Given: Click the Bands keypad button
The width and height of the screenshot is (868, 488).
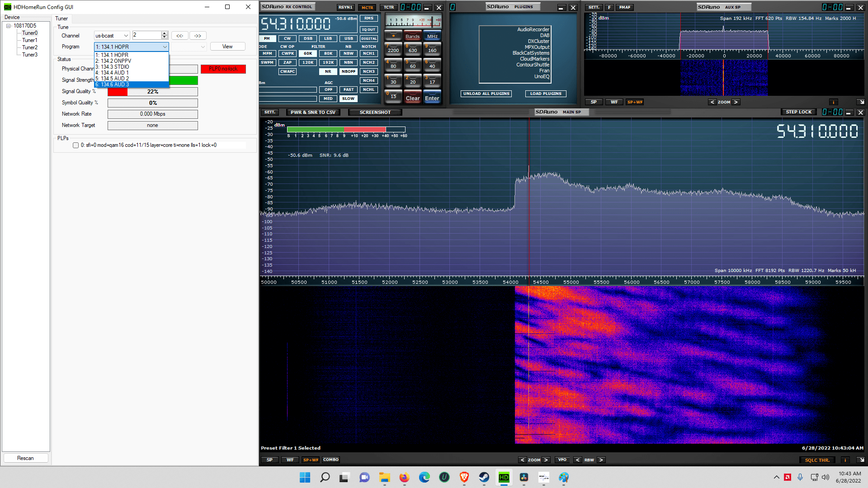Looking at the screenshot, I should click(x=412, y=36).
